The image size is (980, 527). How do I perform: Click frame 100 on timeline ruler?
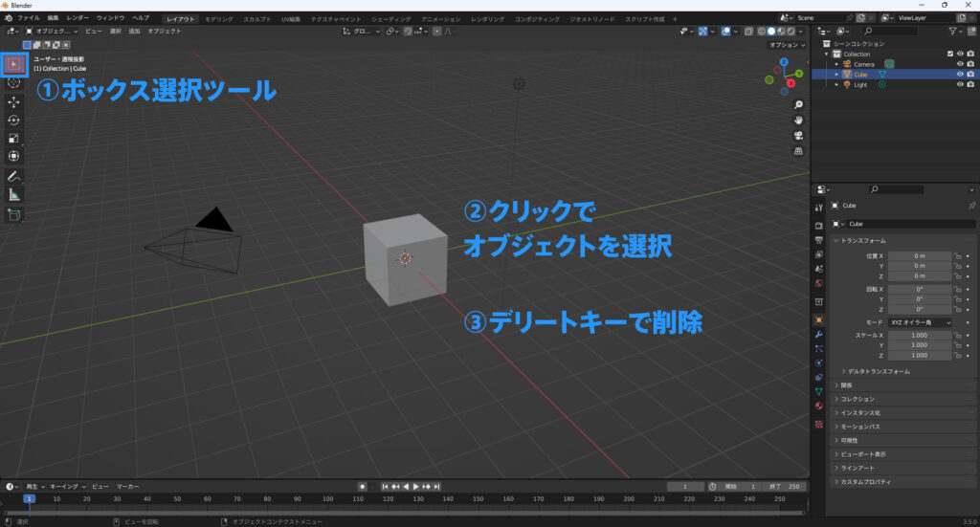[x=327, y=499]
